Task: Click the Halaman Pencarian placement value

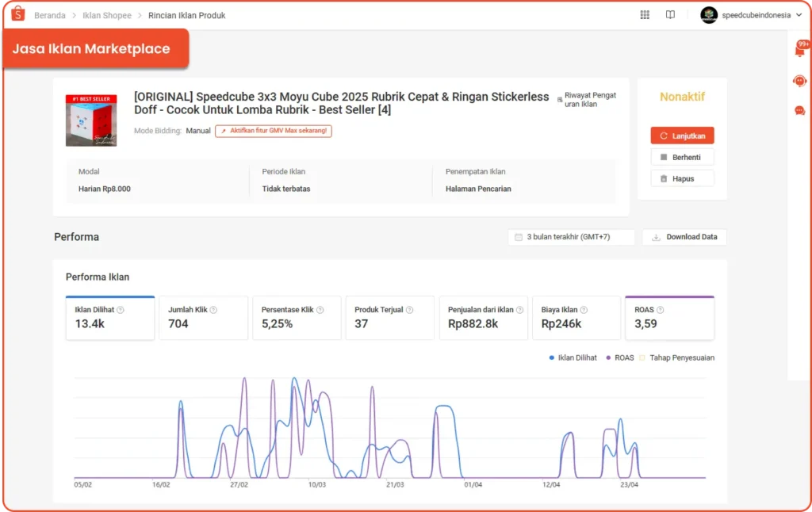Action: (478, 189)
